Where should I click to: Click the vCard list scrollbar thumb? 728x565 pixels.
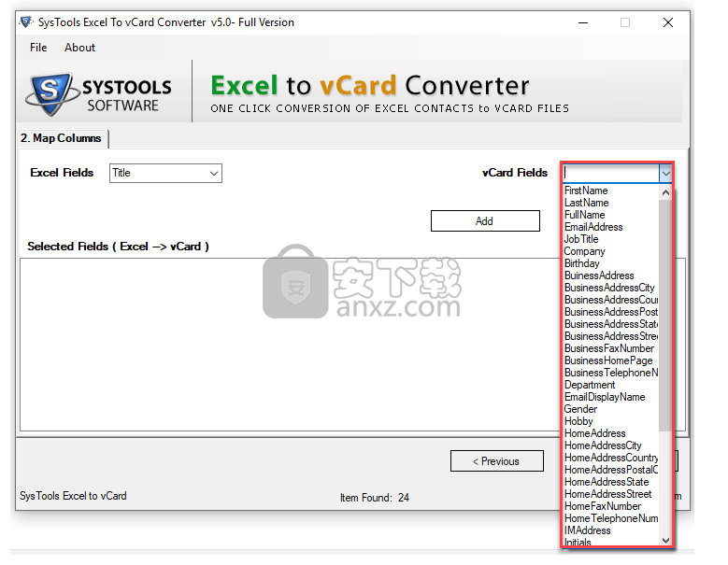pyautogui.click(x=665, y=316)
